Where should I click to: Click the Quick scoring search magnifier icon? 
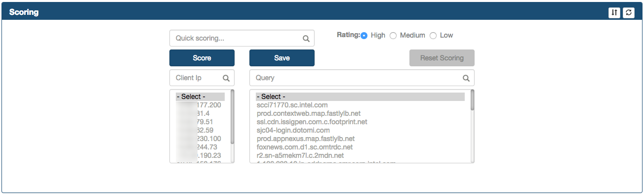click(306, 39)
